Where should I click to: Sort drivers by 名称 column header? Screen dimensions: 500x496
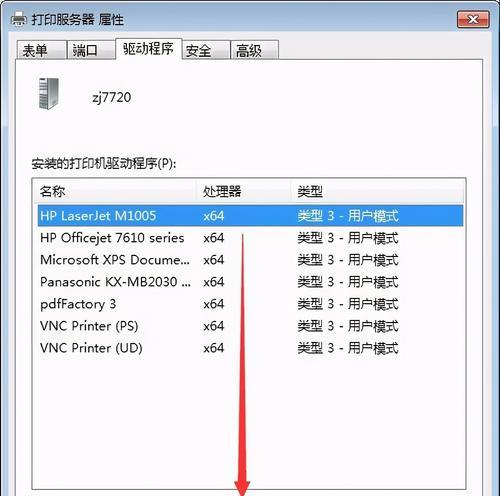point(115,191)
